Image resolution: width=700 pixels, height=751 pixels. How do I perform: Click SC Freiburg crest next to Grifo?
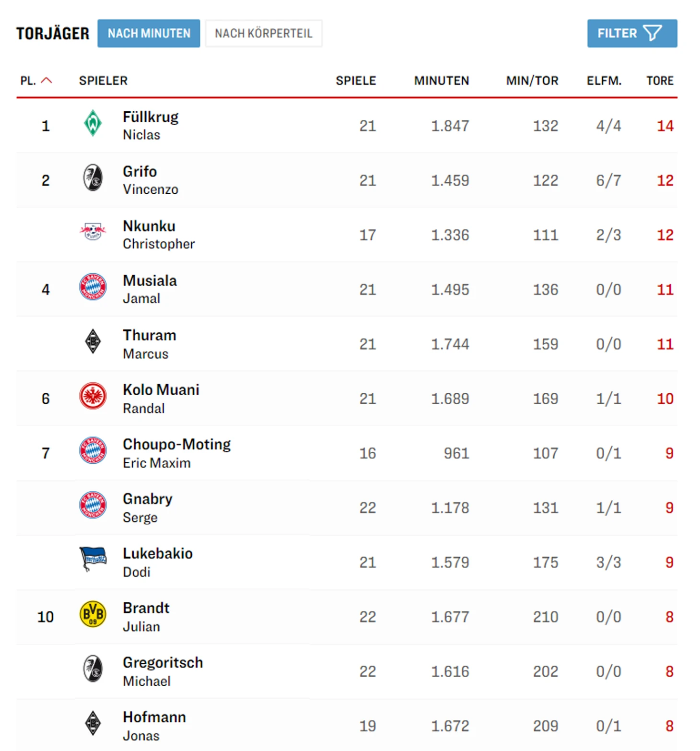[93, 178]
